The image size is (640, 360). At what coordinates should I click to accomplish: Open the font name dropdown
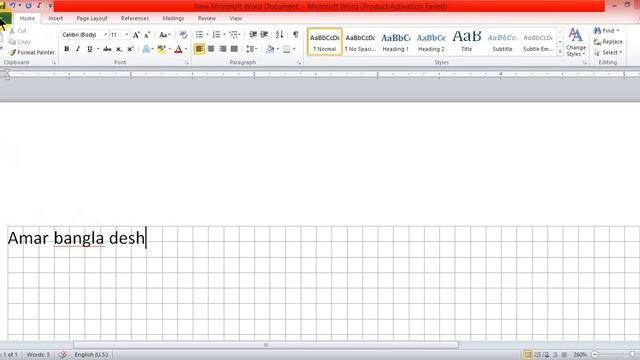(x=106, y=35)
